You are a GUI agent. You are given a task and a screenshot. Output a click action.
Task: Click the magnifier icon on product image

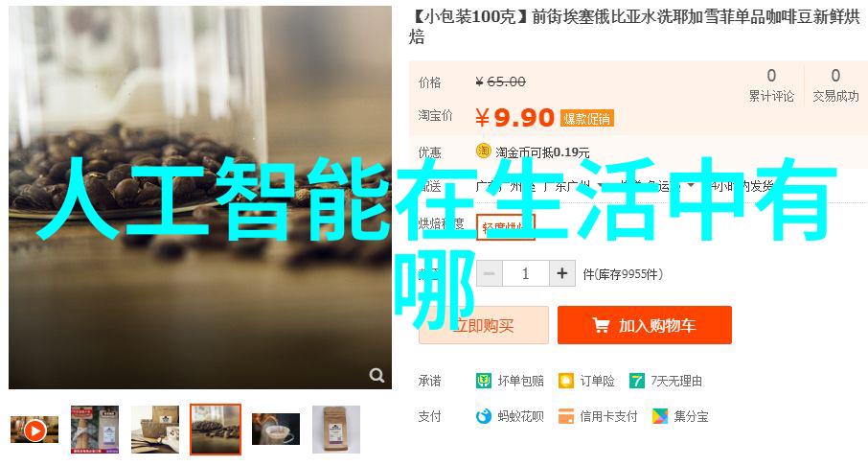point(377,375)
